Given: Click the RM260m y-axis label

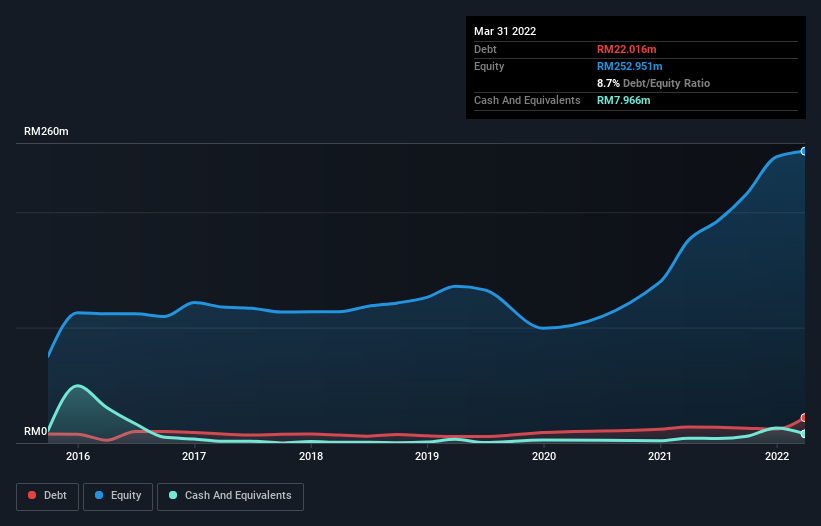Looking at the screenshot, I should [x=46, y=131].
